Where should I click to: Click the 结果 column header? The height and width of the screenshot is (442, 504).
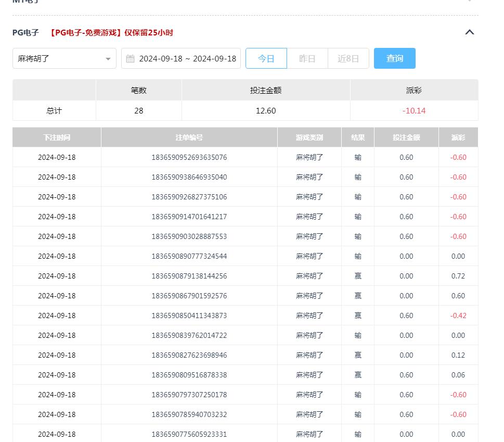tap(357, 137)
